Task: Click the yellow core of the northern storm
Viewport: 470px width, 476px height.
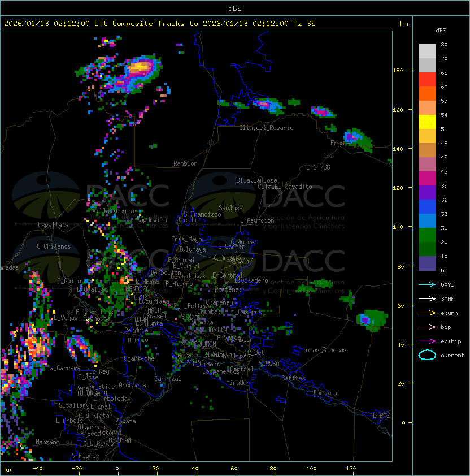Action: 139,69
